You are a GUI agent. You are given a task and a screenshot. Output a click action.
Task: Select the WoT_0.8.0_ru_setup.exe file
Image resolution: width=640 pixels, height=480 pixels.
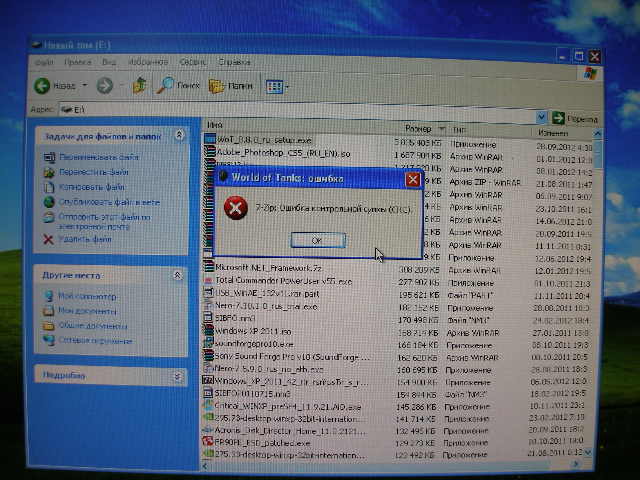pyautogui.click(x=264, y=140)
